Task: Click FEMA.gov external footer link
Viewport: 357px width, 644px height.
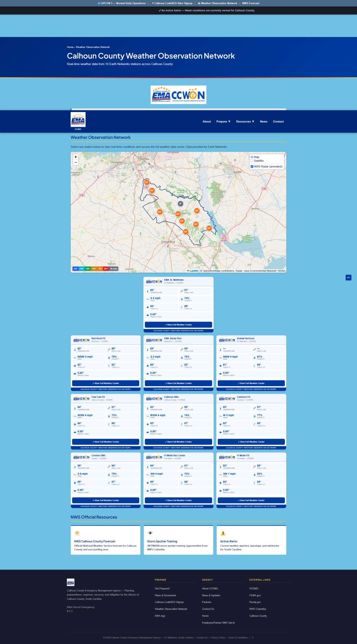Action: point(255,595)
